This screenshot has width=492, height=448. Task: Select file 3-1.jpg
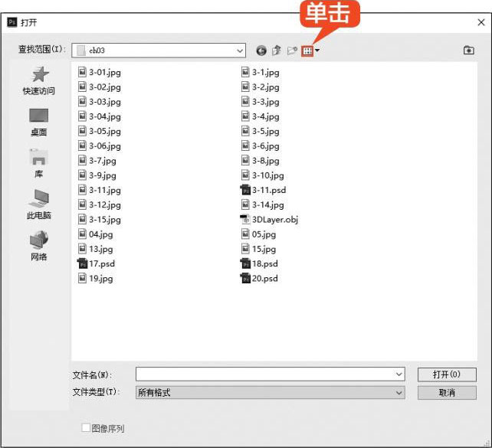point(260,72)
